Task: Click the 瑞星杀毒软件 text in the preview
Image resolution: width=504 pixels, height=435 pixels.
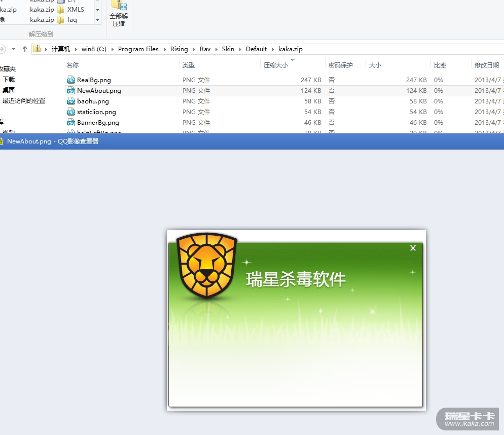Action: click(296, 279)
